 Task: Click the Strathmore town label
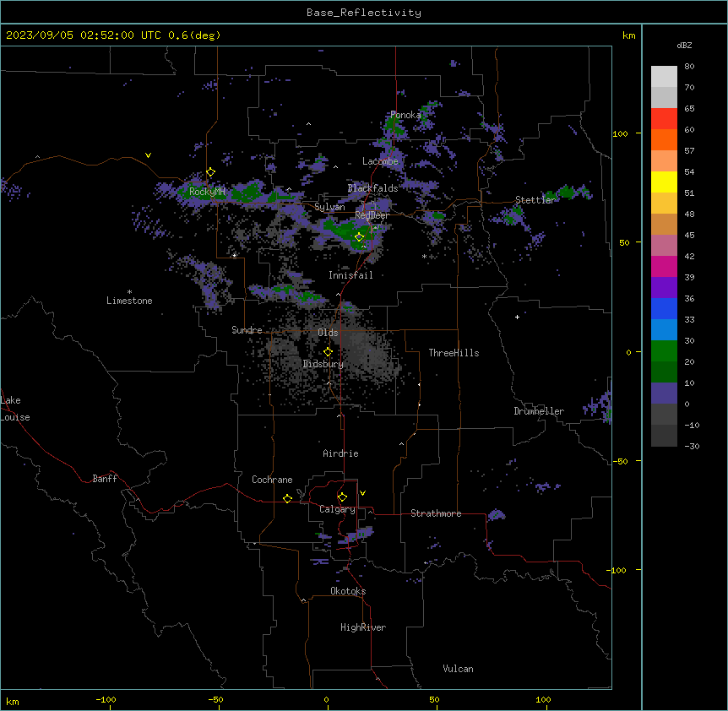pos(436,513)
